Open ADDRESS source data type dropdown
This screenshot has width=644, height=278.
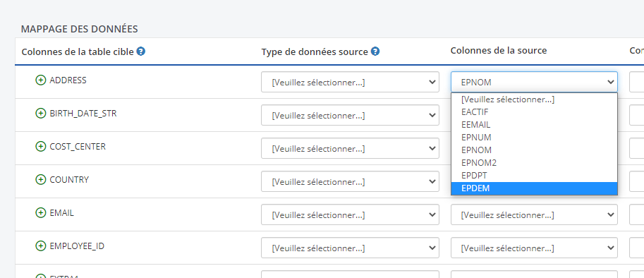(x=350, y=82)
